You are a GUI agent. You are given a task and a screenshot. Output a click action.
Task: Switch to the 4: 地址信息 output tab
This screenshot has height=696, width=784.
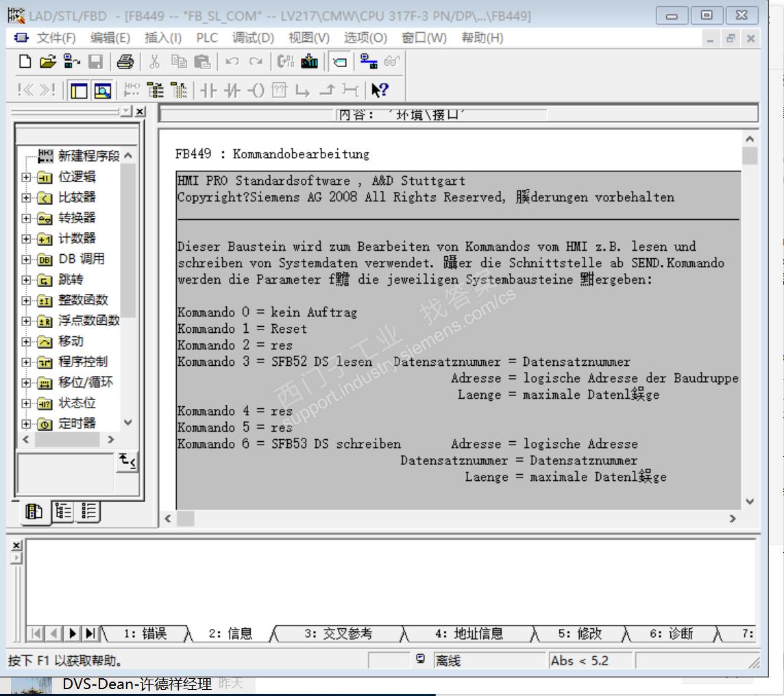click(469, 634)
